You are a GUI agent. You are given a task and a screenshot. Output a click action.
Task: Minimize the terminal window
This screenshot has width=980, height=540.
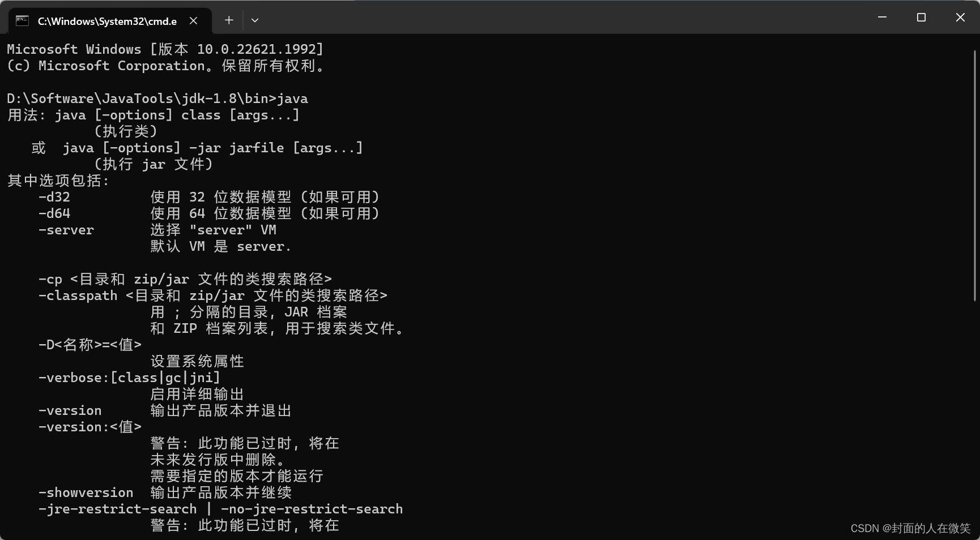click(x=881, y=17)
